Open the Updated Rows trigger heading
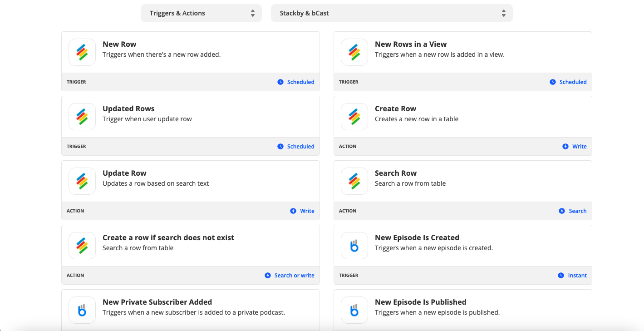644x331 pixels. click(128, 109)
